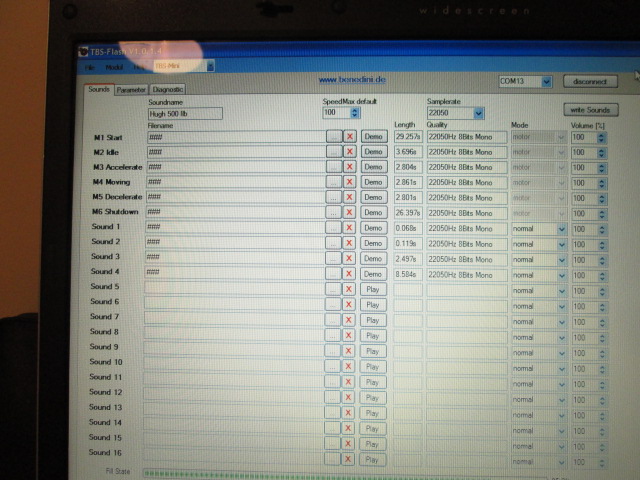Browse for Sound 5 file with ... button
640x480 pixels.
[333, 289]
